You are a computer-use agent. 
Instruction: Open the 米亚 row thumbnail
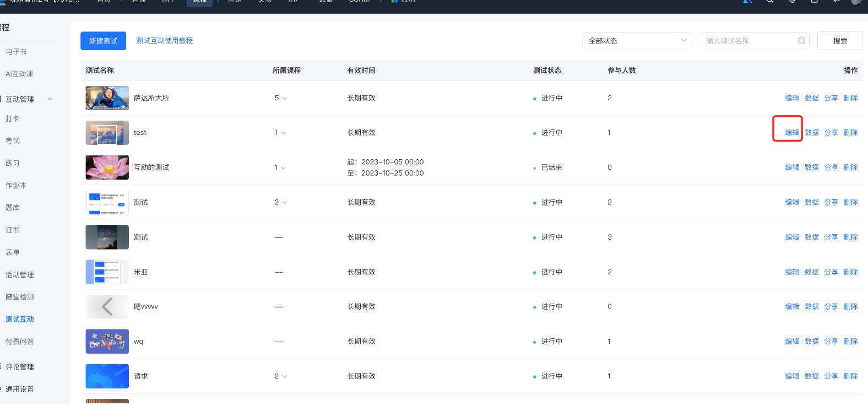[x=107, y=272]
